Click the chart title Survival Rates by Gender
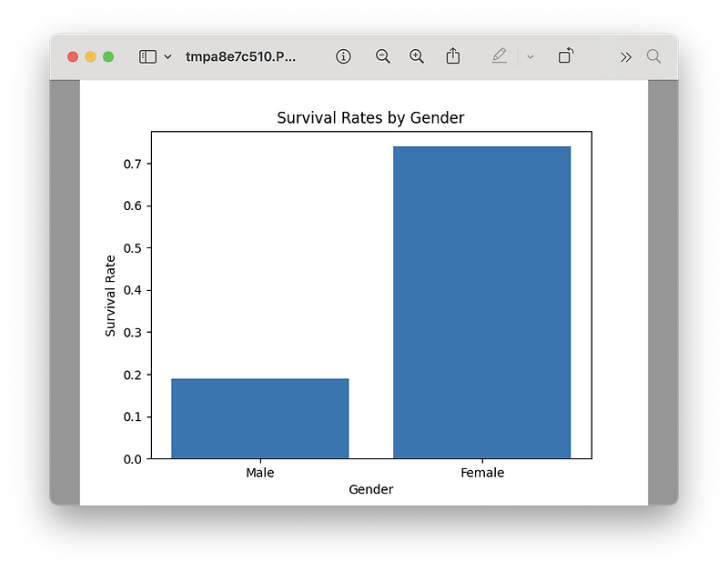This screenshot has height=571, width=728. [370, 118]
